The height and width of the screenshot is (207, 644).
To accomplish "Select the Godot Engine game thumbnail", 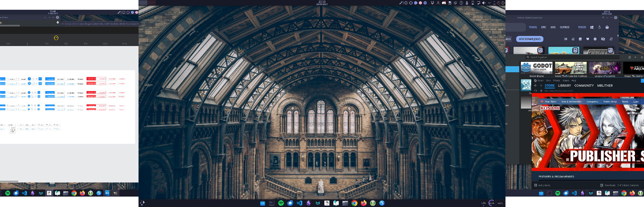I will 537,68.
